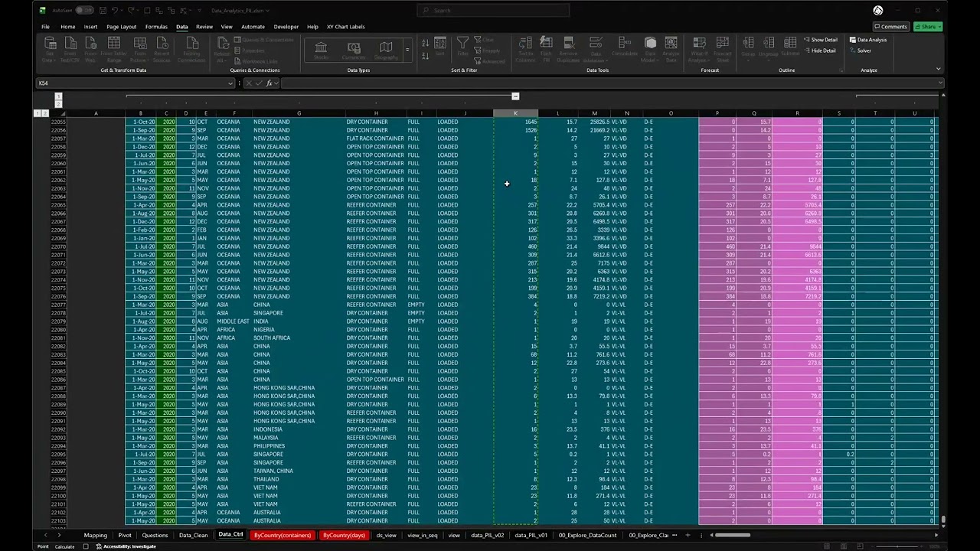Open the data_PIL_v02 sheet tab
The image size is (980, 551).
488,535
